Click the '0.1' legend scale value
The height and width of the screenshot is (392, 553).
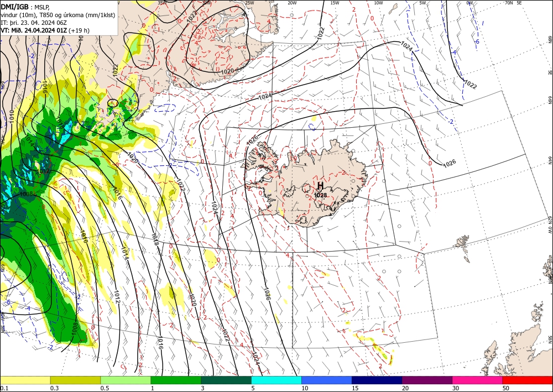tap(4, 388)
